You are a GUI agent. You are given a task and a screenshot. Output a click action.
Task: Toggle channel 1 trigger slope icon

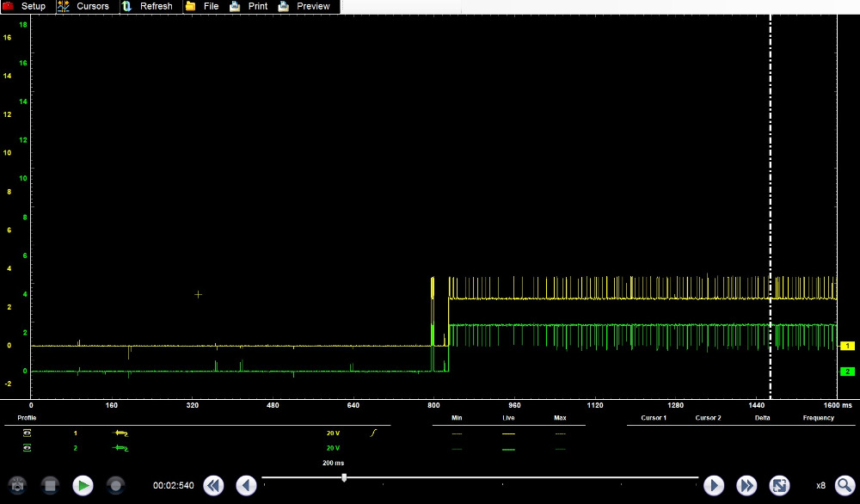373,433
